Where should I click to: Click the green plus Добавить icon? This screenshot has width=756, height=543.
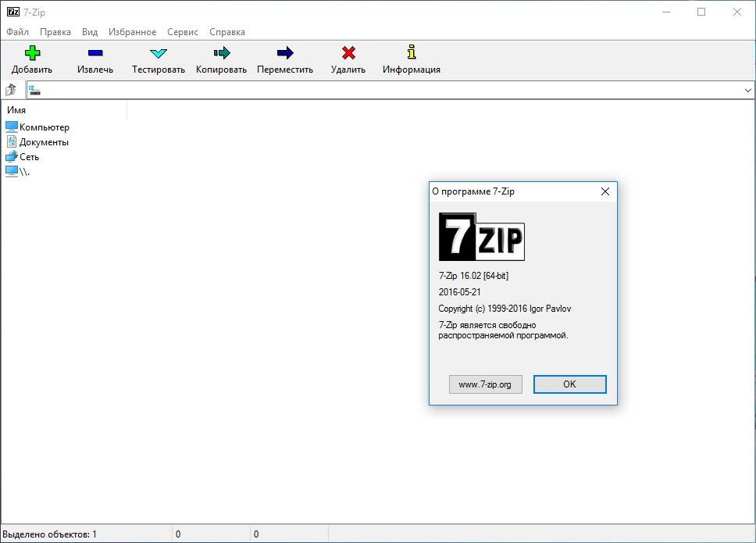32,52
